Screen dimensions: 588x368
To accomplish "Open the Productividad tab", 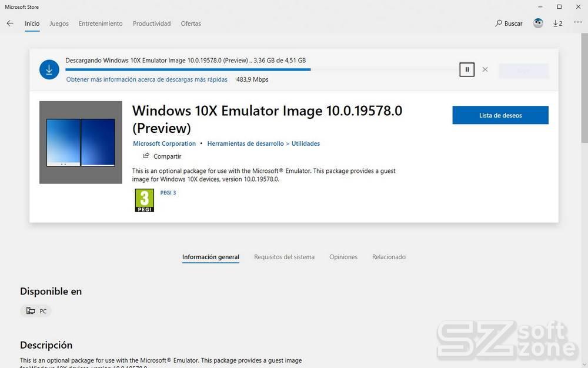I will click(152, 24).
